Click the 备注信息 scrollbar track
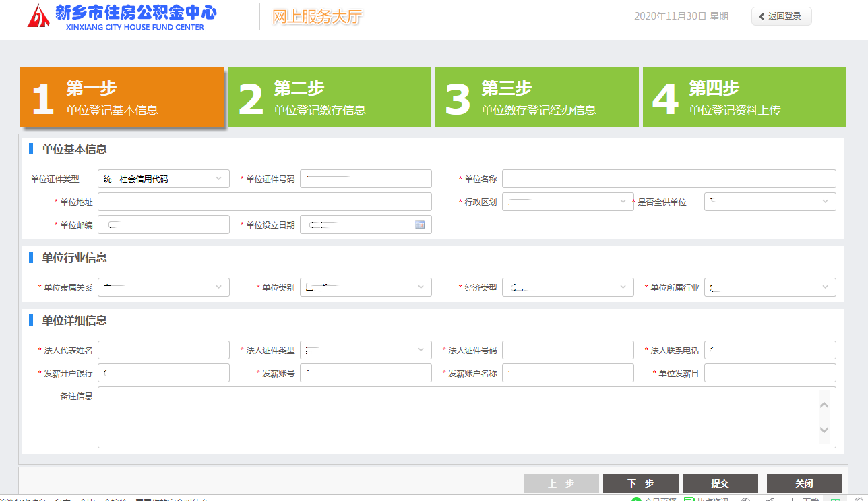The width and height of the screenshot is (868, 501). (824, 417)
